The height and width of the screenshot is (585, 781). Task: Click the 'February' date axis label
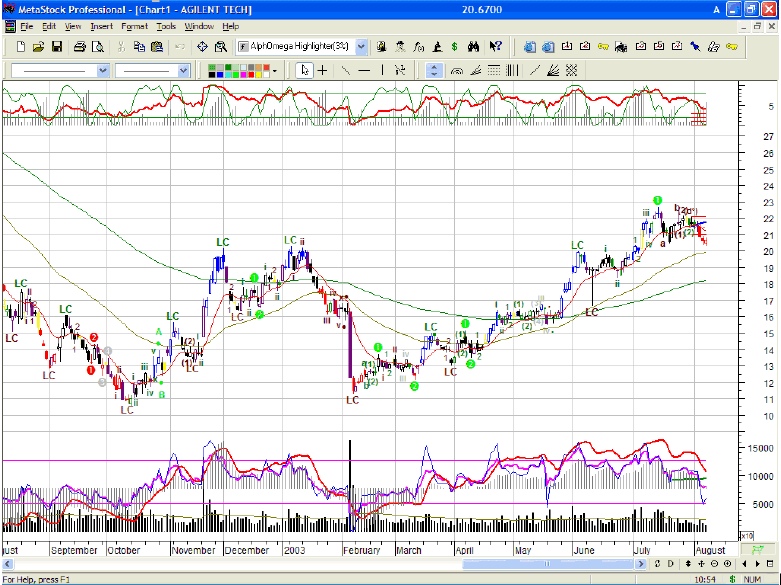click(362, 550)
